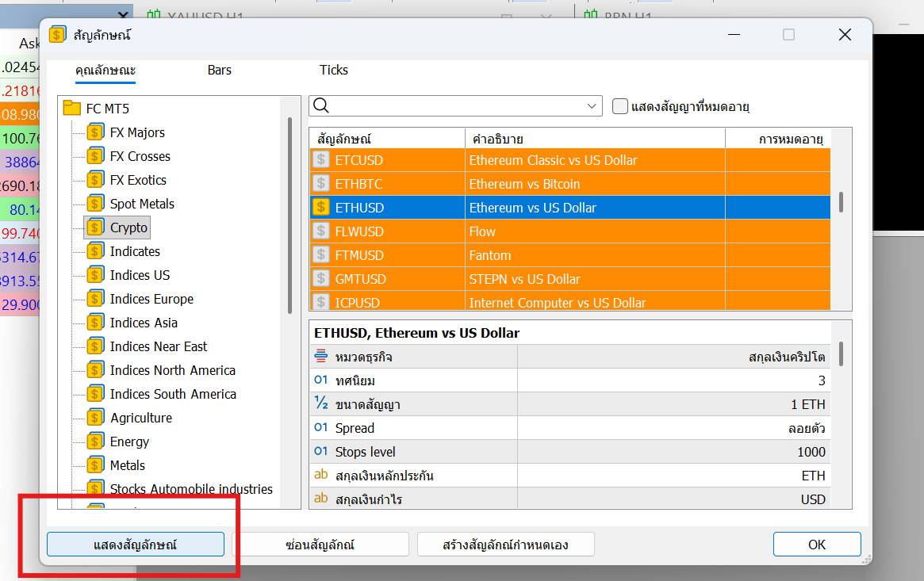Confirm with the OK button
Screen dimensions: 924x581
coord(818,545)
